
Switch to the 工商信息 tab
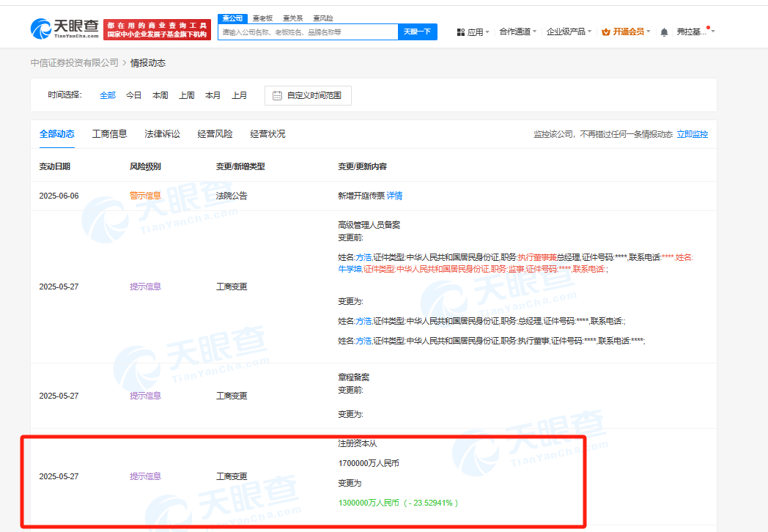pos(109,134)
